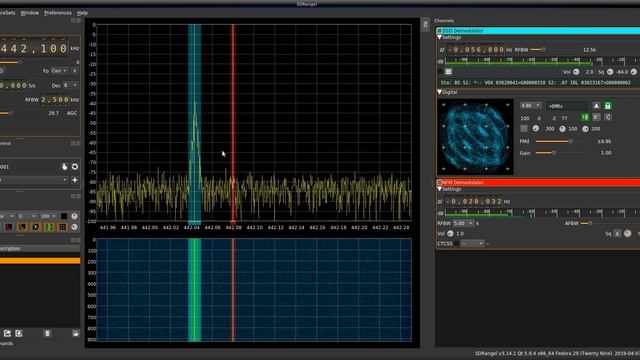This screenshot has height=360, width=640.
Task: Toggle the NFM squelch A button
Action: coord(617,233)
